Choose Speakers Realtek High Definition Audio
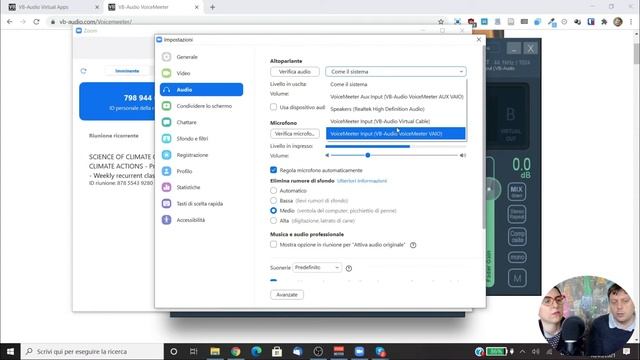Image resolution: width=640 pixels, height=360 pixels. 396,109
